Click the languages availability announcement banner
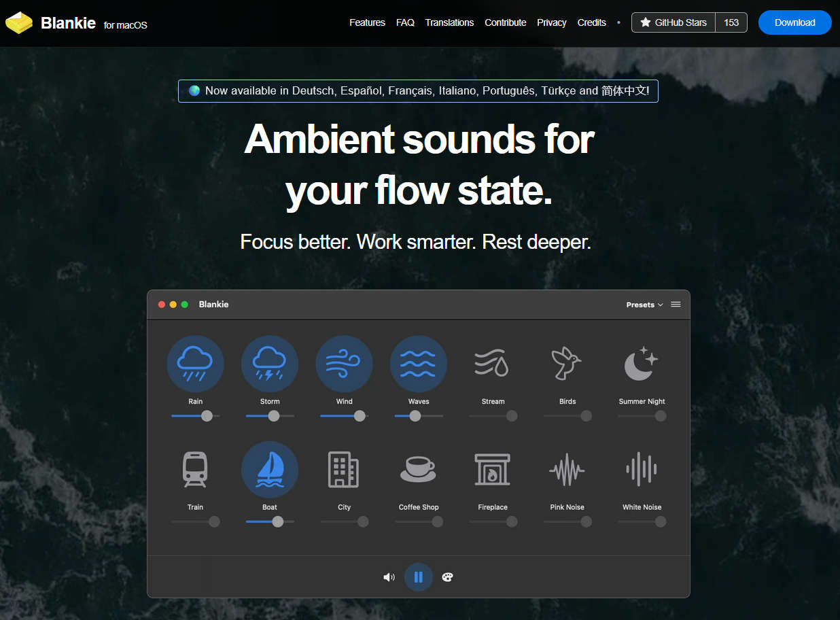This screenshot has height=620, width=840. click(x=418, y=90)
